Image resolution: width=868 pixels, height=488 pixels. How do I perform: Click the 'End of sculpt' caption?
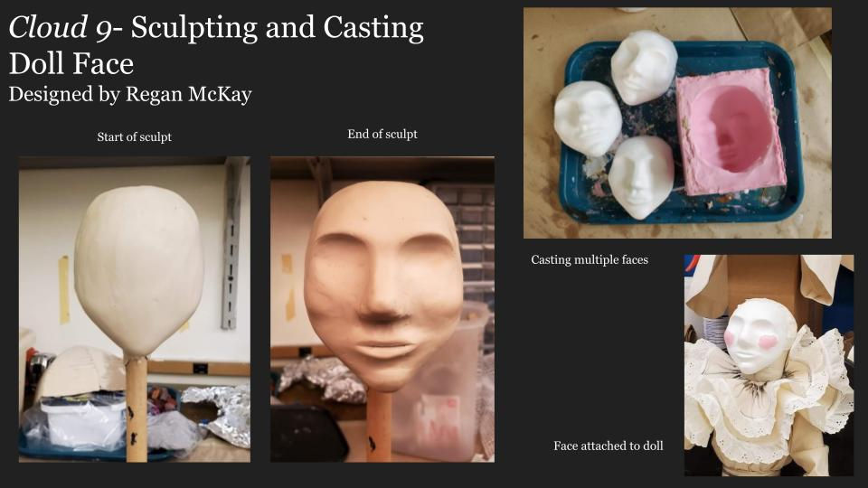382,135
